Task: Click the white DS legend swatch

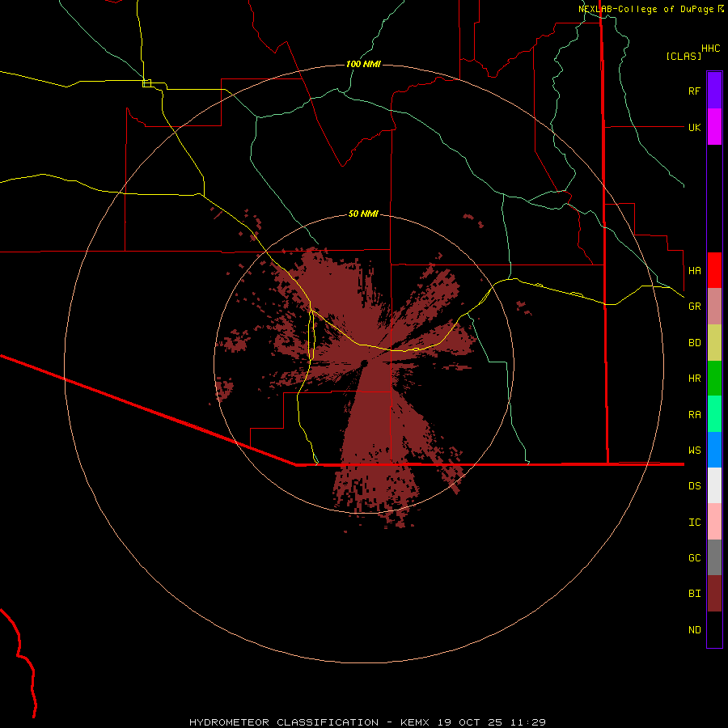Action: (714, 485)
